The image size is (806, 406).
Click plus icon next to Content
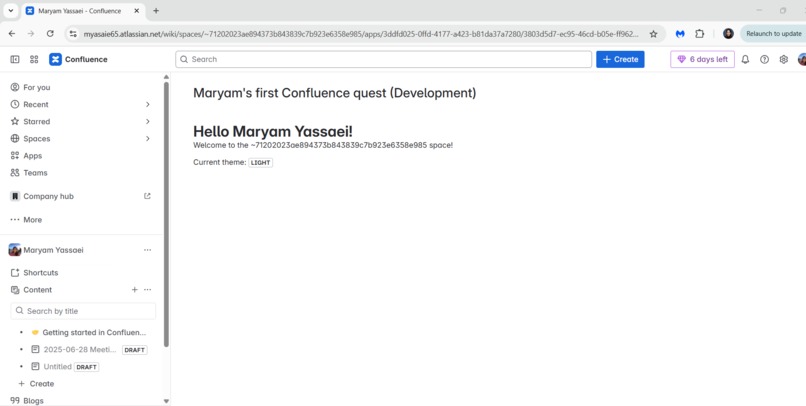coord(134,290)
